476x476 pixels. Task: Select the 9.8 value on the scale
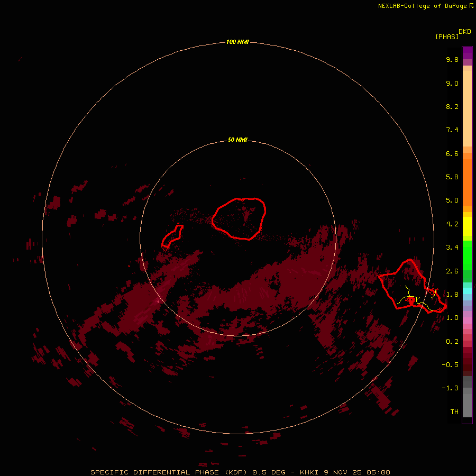click(x=452, y=59)
